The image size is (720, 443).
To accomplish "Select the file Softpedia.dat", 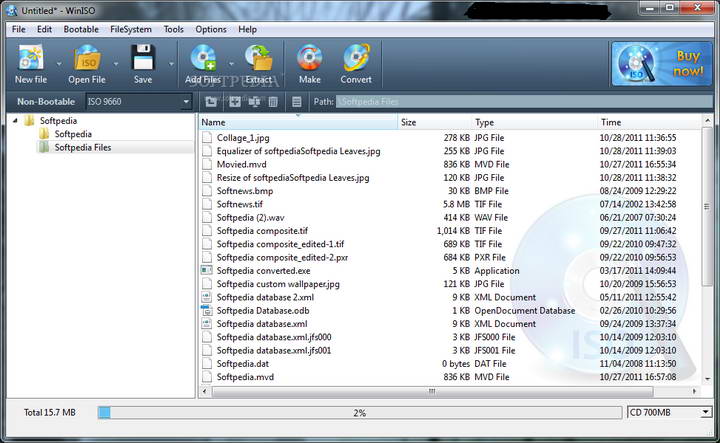I will click(x=243, y=364).
